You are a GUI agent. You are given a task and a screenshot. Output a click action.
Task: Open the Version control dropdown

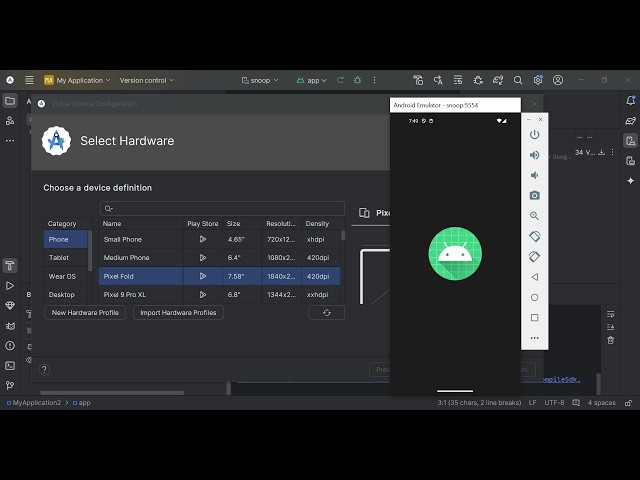pos(147,80)
